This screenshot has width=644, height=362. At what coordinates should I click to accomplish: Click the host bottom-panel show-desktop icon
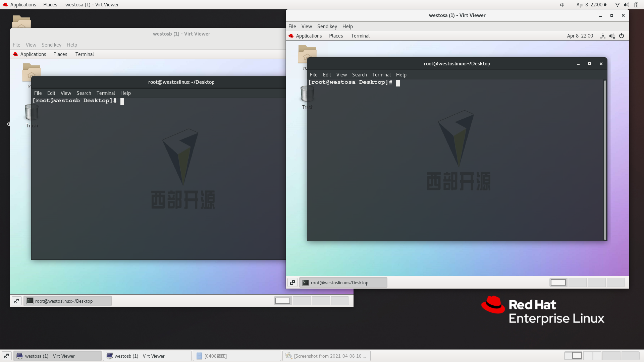coord(6,356)
